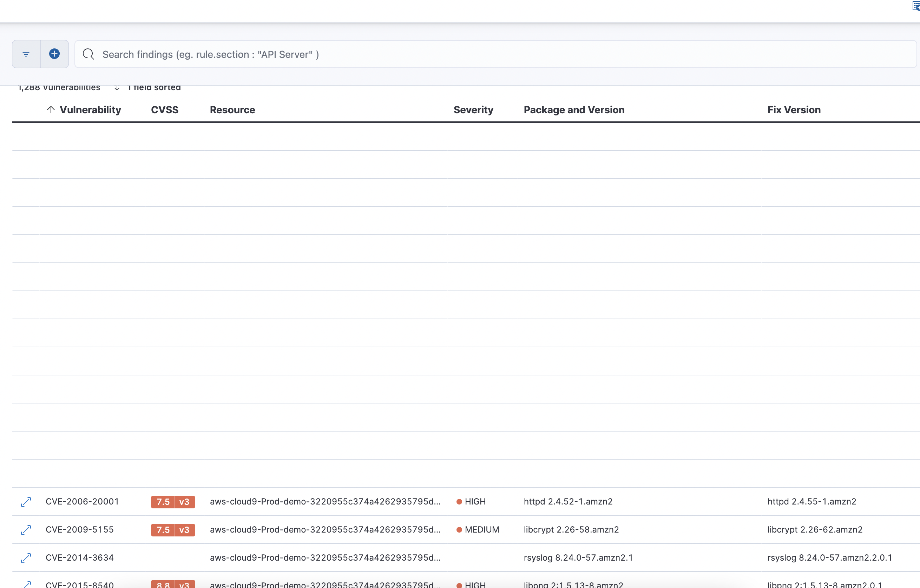Sort the table by the Severity column
Image resolution: width=920 pixels, height=588 pixels.
pyautogui.click(x=473, y=109)
